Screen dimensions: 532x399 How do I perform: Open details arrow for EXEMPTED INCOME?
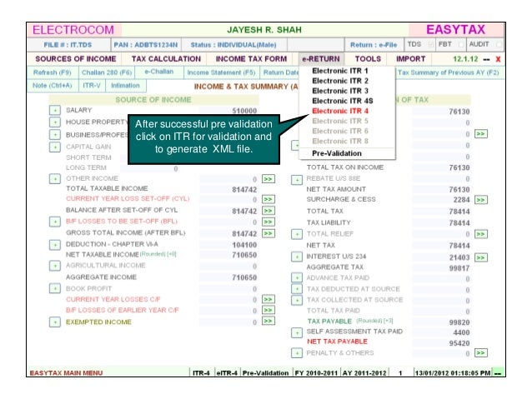pyautogui.click(x=268, y=321)
